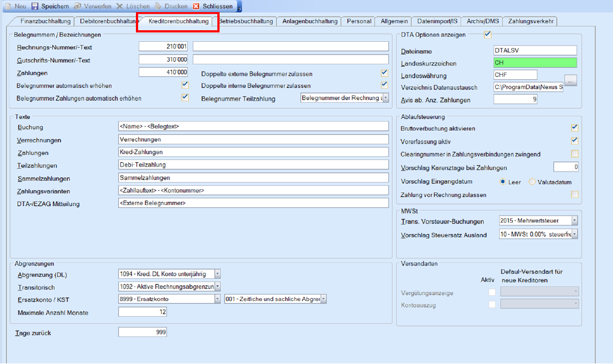This screenshot has height=364, width=613.
Task: Click the Speichern save disk icon
Action: coord(35,6)
